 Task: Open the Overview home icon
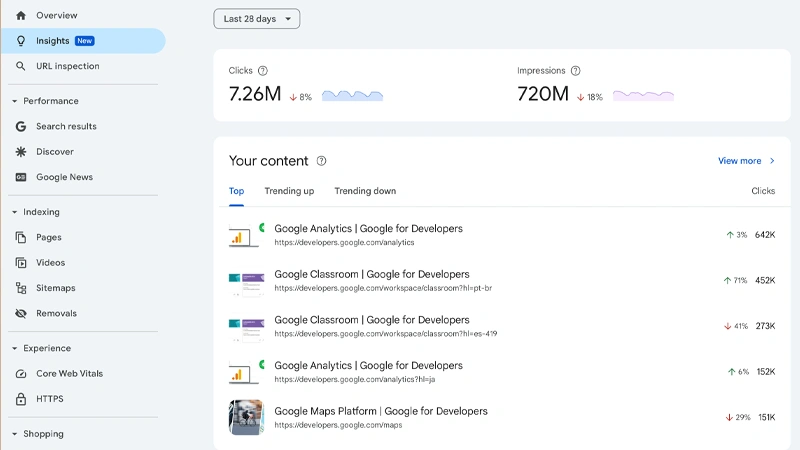pos(20,15)
